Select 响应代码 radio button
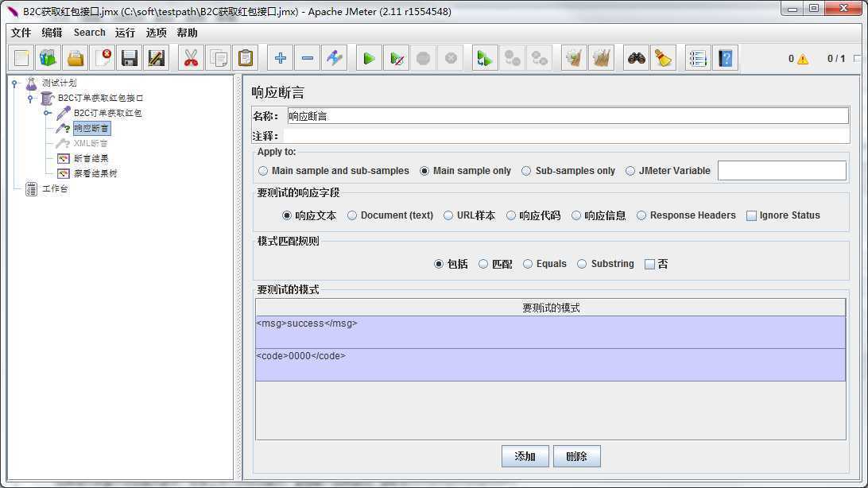This screenshot has height=488, width=868. (x=511, y=215)
